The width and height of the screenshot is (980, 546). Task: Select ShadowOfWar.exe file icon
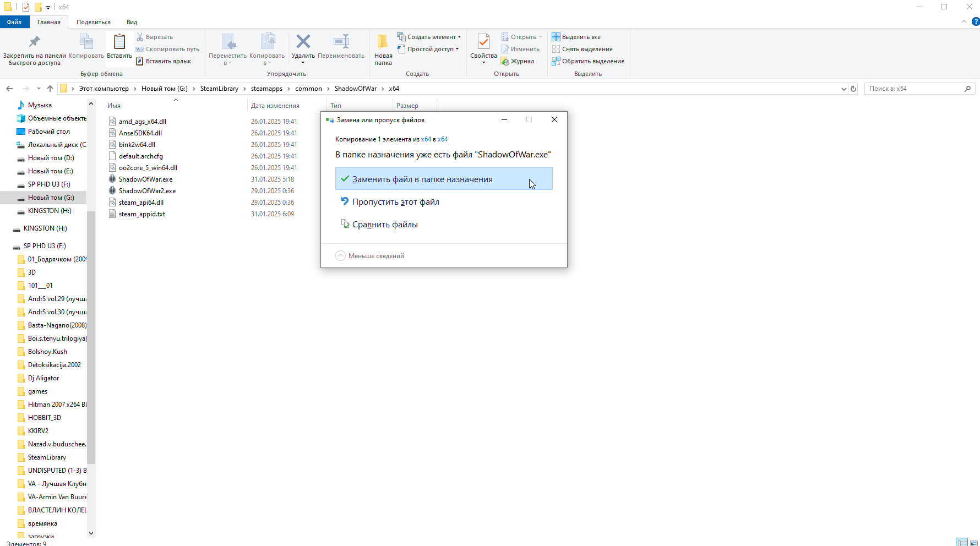coord(112,179)
